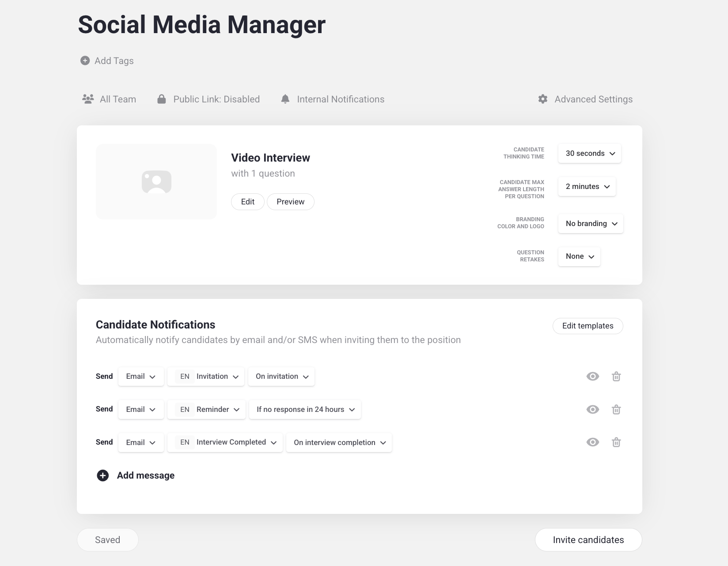Click the Video Interview heading
Image resolution: width=728 pixels, height=566 pixels.
271,158
